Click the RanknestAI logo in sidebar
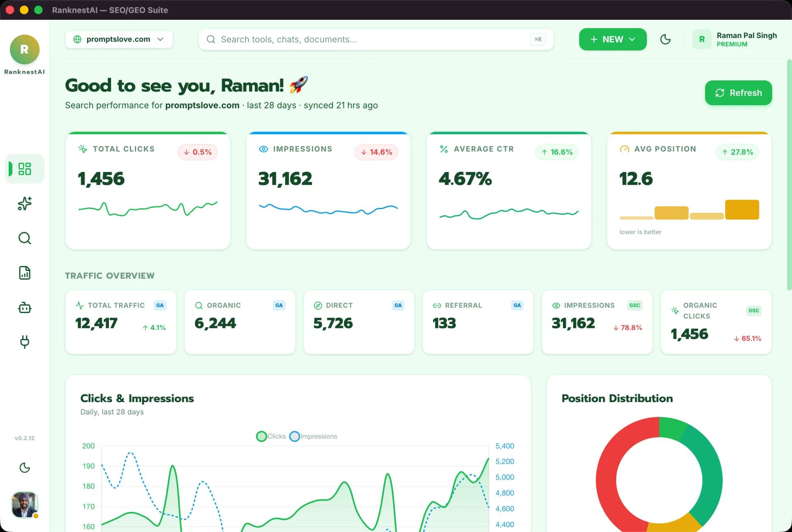 click(25, 49)
